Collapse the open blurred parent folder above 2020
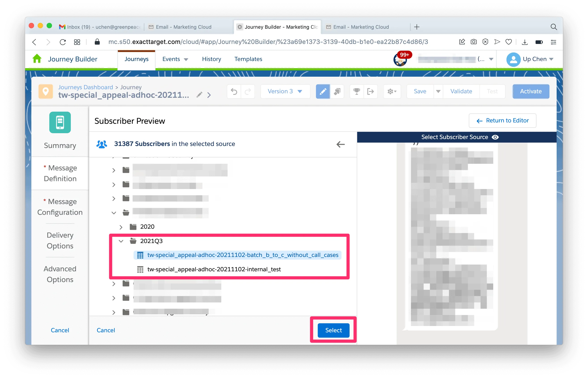The height and width of the screenshot is (378, 588). click(x=114, y=213)
